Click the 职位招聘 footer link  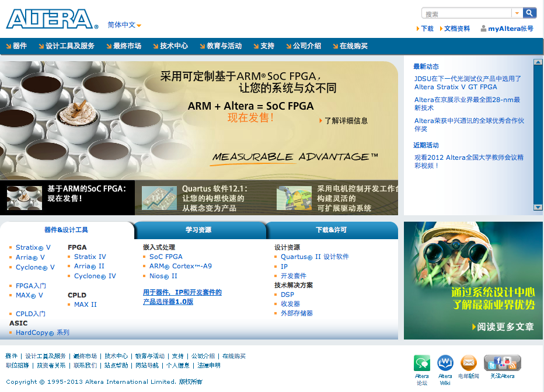click(18, 365)
